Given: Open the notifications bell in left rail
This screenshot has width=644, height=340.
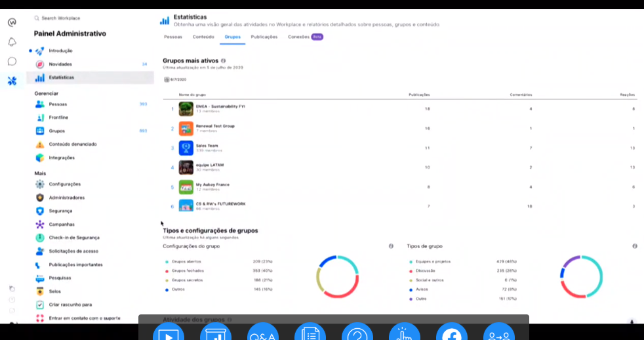Looking at the screenshot, I should (12, 42).
